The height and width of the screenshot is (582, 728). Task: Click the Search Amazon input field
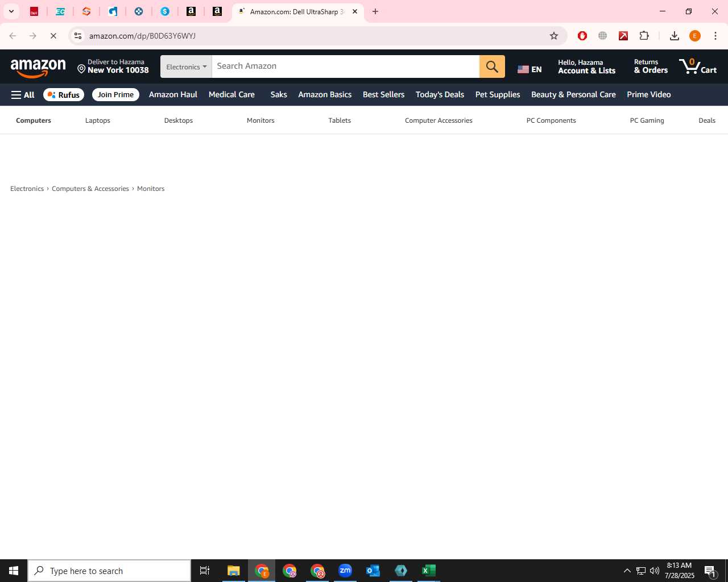pos(346,66)
